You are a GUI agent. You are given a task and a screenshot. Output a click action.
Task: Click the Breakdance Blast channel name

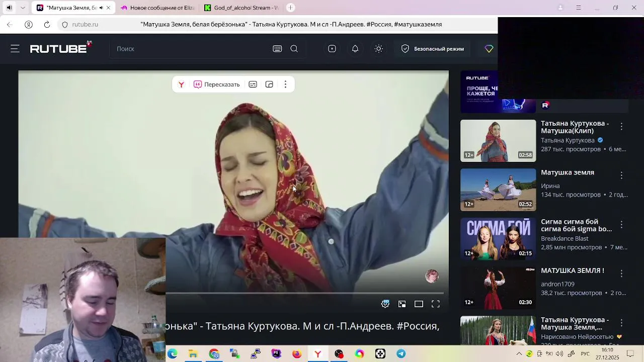565,238
